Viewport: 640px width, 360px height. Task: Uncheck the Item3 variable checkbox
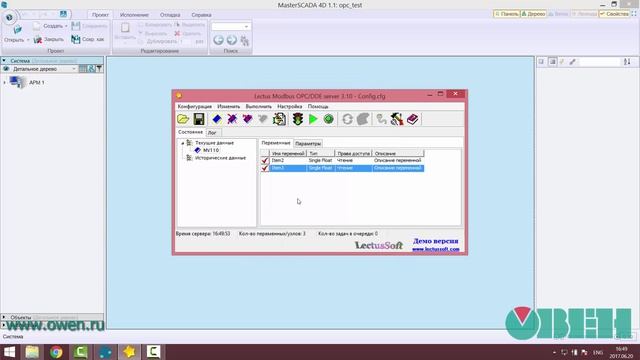[x=264, y=168]
